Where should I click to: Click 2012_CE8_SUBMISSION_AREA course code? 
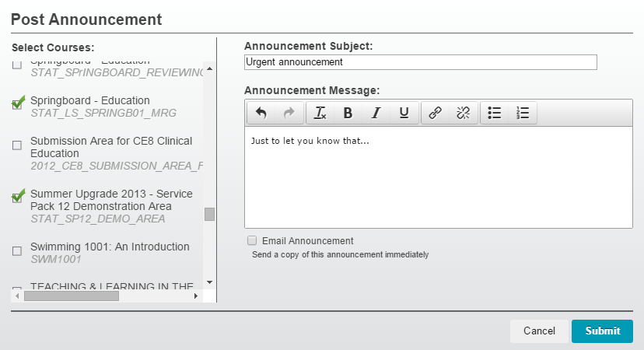point(117,166)
